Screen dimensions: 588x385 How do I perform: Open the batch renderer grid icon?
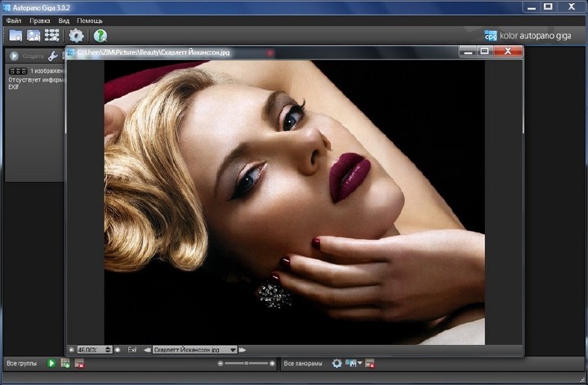[52, 35]
